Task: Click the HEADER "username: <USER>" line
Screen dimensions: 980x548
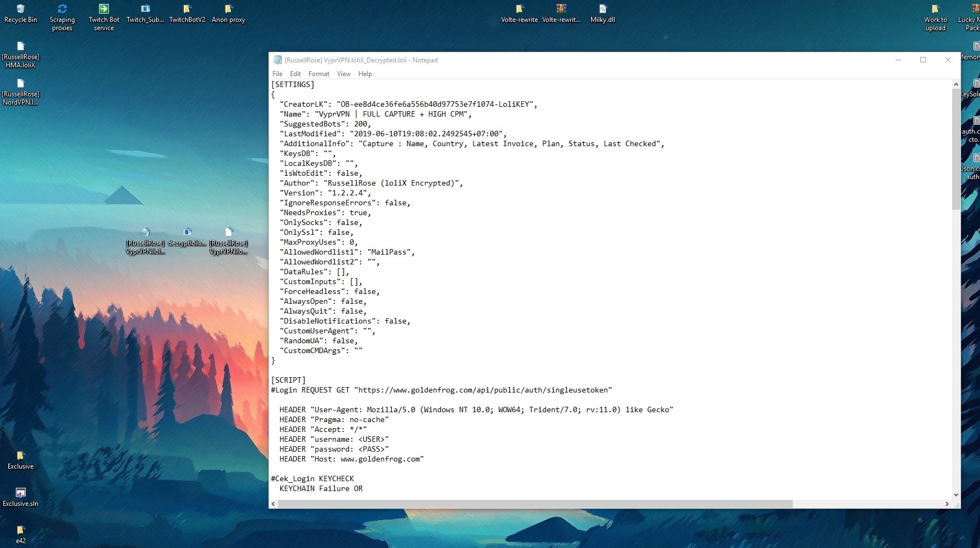Action: (x=334, y=439)
